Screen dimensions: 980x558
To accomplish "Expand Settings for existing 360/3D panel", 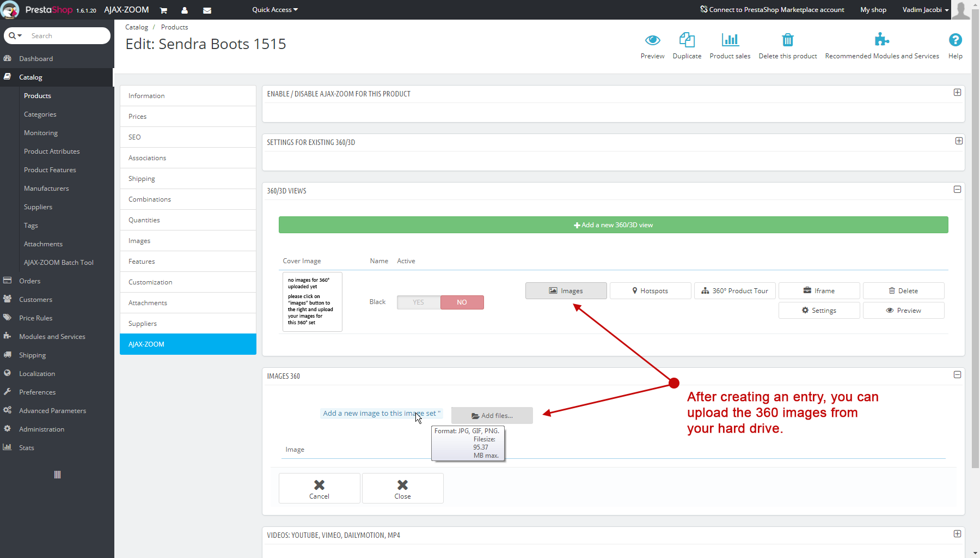I will tap(959, 141).
